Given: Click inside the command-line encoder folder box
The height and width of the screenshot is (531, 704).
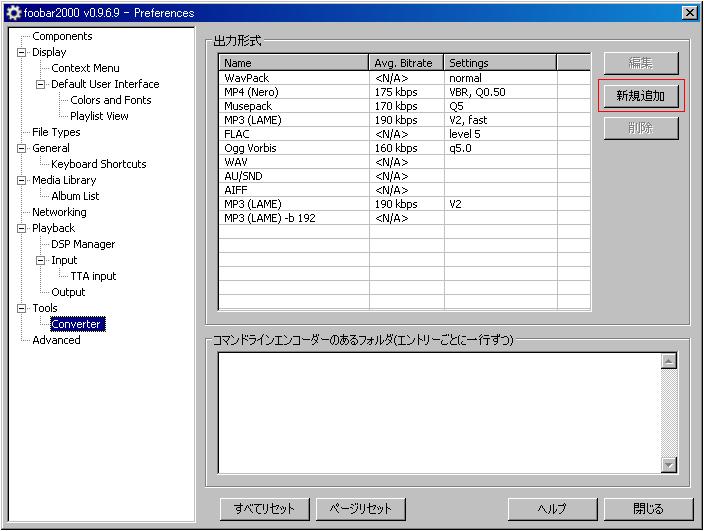Looking at the screenshot, I should click(439, 413).
